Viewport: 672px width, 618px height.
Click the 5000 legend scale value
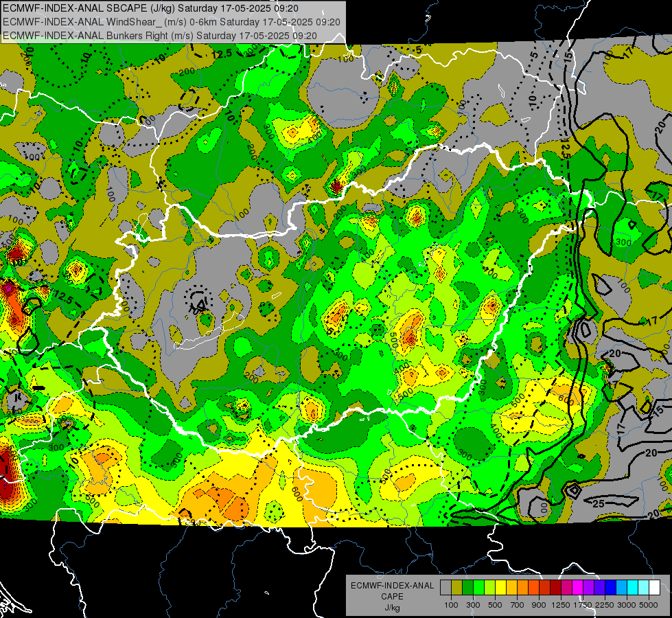(649, 605)
